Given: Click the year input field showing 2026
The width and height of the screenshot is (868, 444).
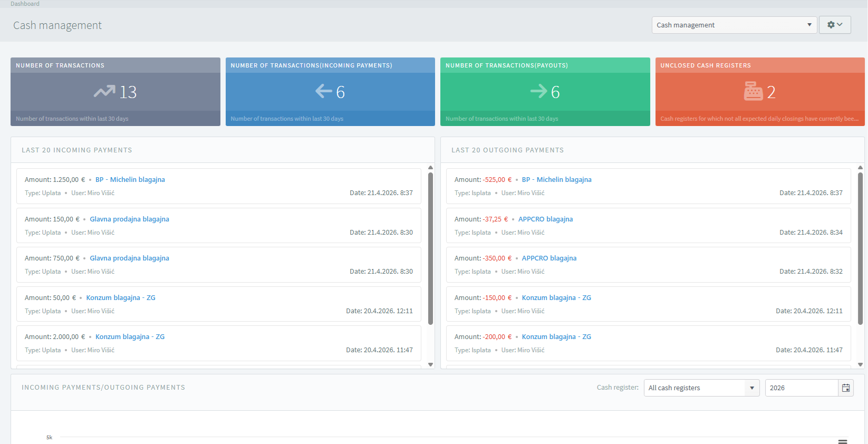Looking at the screenshot, I should click(801, 388).
